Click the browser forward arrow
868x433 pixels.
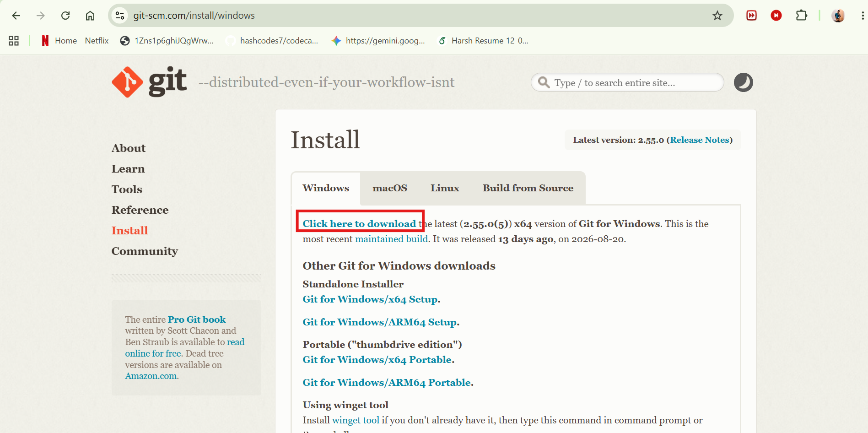tap(41, 16)
